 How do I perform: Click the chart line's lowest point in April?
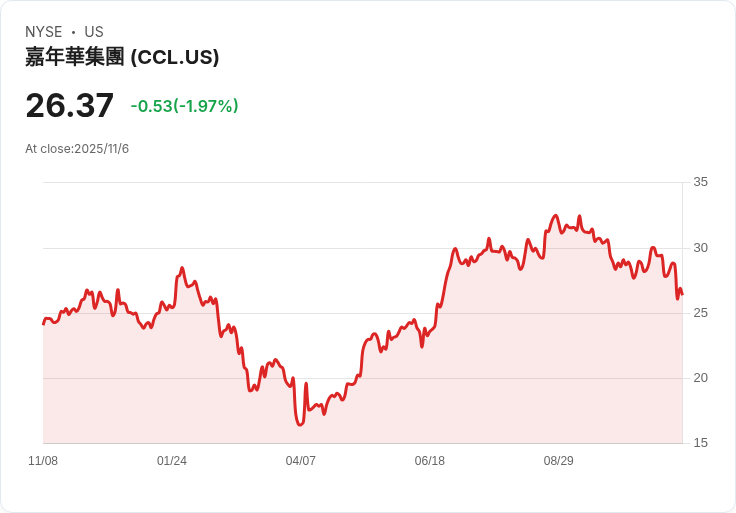pyautogui.click(x=300, y=425)
